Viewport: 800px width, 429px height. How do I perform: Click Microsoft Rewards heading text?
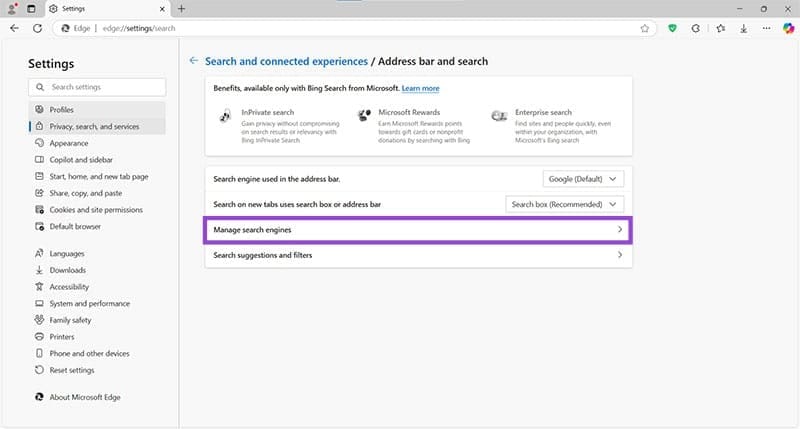coord(409,112)
